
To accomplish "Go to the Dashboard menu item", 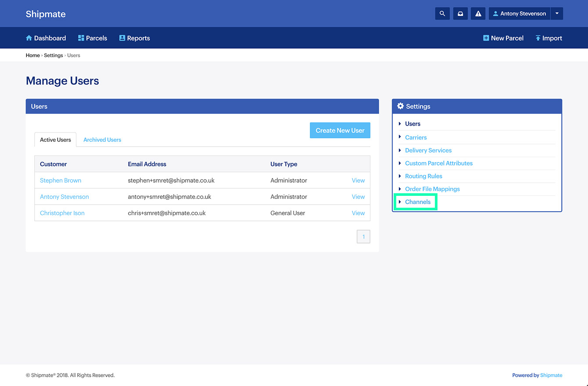I will (46, 38).
